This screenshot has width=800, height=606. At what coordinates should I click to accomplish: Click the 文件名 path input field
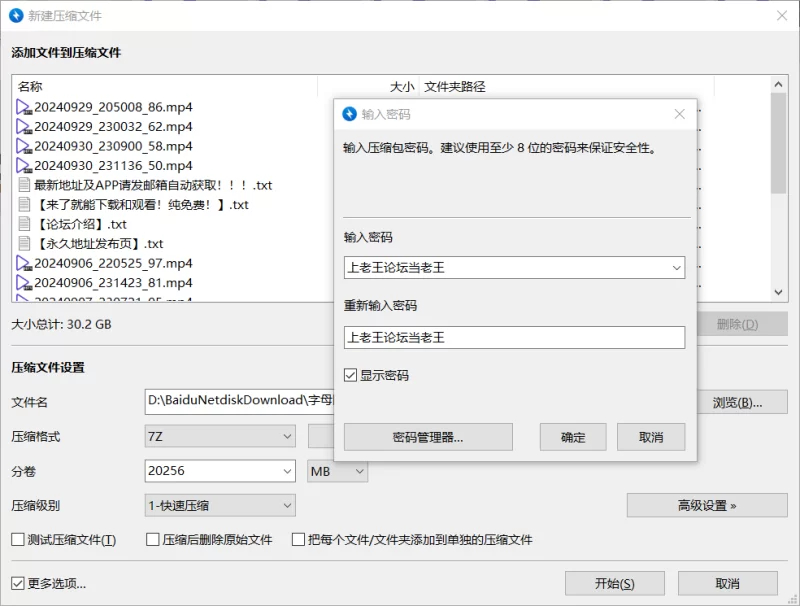(x=239, y=401)
